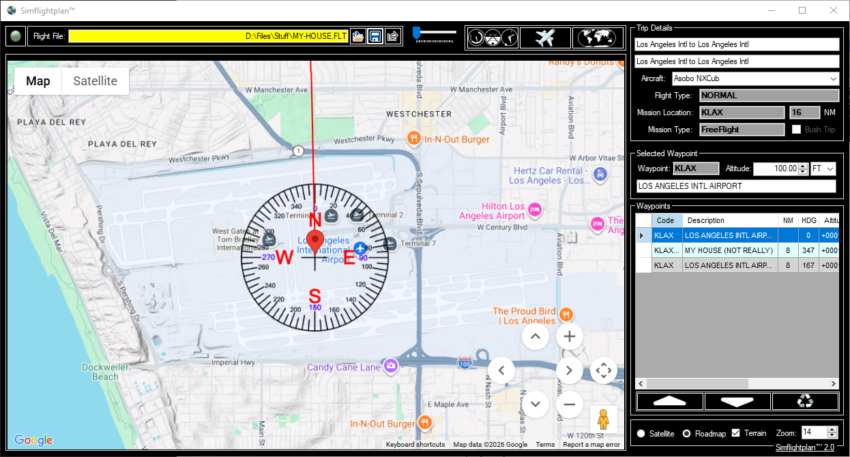Screen dimensions: 850x457
Task: Increase altitude with the up spinner
Action: 803,166
